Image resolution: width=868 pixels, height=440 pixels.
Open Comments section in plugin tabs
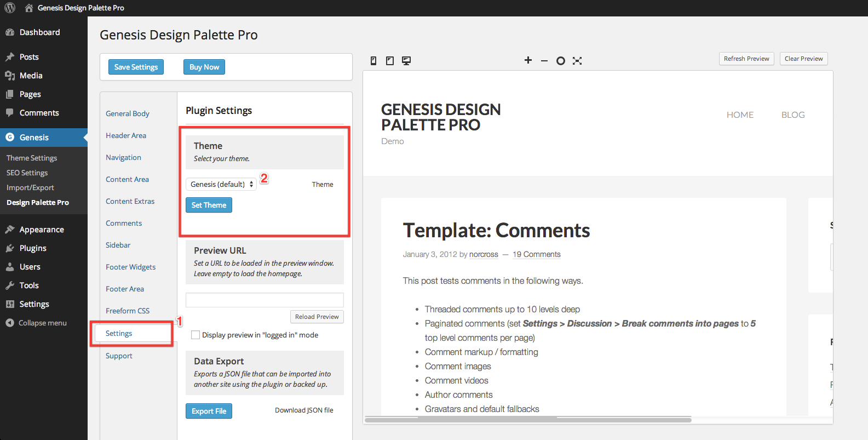coord(124,223)
